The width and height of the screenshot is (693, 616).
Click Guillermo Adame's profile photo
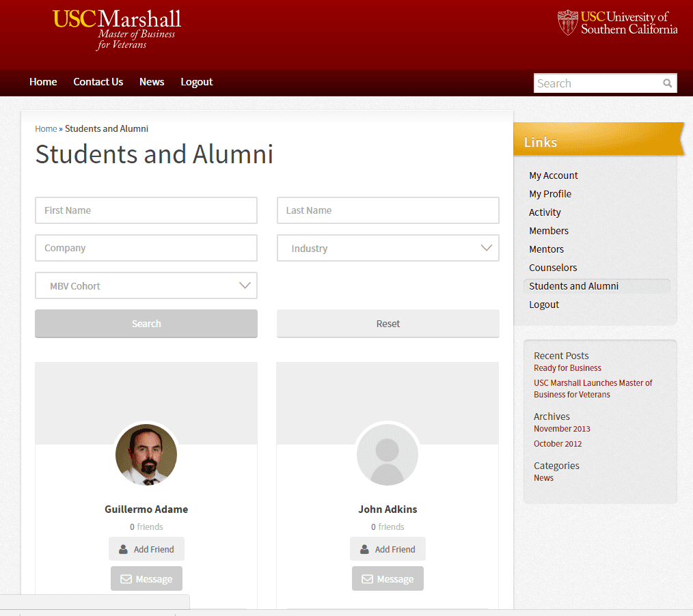[x=146, y=455]
